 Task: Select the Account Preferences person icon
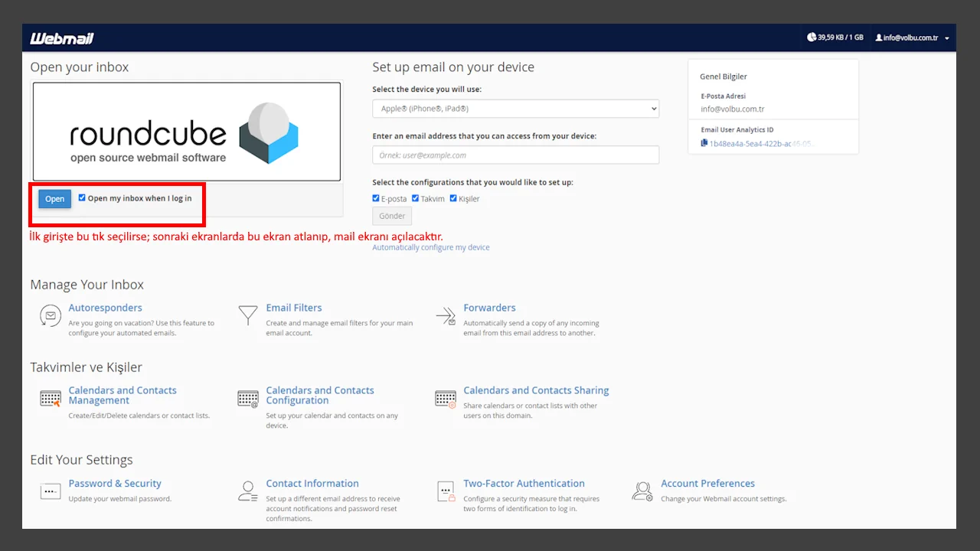click(x=642, y=491)
